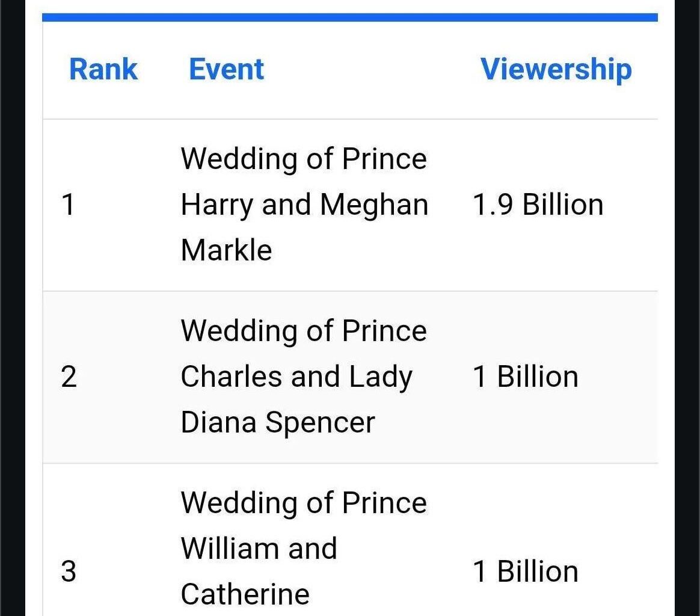The height and width of the screenshot is (616, 700).
Task: Click Wedding of Prince in second row
Action: (304, 331)
